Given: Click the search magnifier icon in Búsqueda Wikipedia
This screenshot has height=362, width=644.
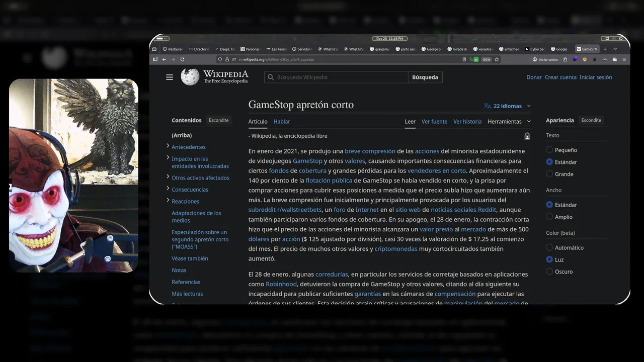Looking at the screenshot, I should point(271,77).
